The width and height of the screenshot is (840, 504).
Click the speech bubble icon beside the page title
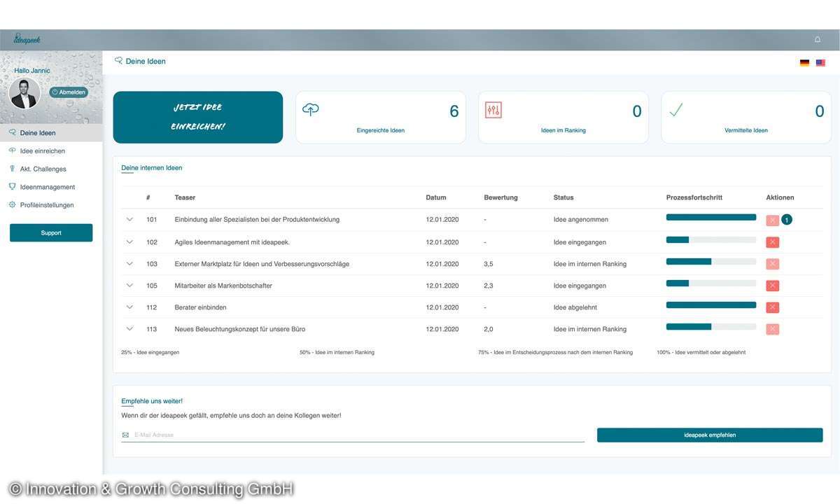[x=118, y=61]
